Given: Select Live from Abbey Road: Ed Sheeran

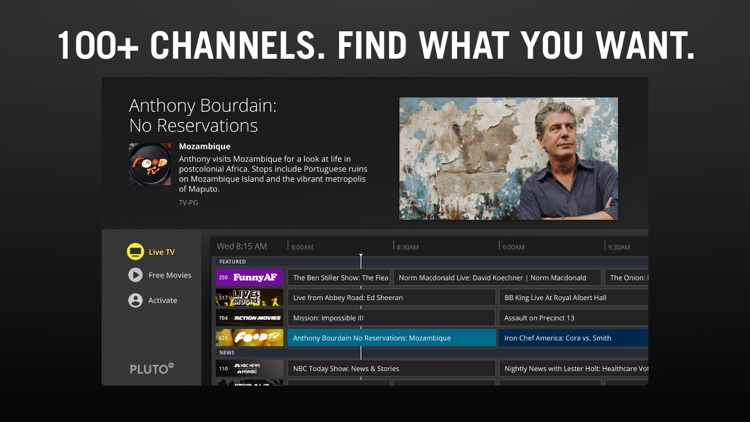Looking at the screenshot, I should (x=391, y=298).
